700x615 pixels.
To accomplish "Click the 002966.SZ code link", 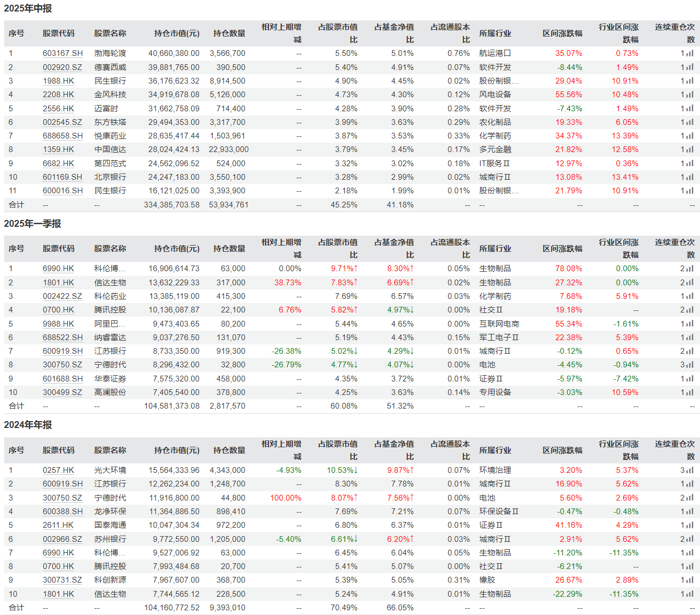I will tap(62, 539).
